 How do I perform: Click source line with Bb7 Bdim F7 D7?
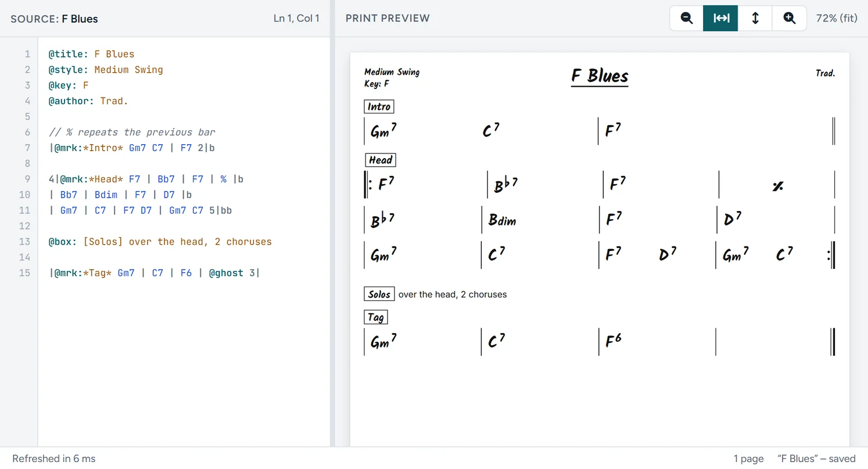120,195
